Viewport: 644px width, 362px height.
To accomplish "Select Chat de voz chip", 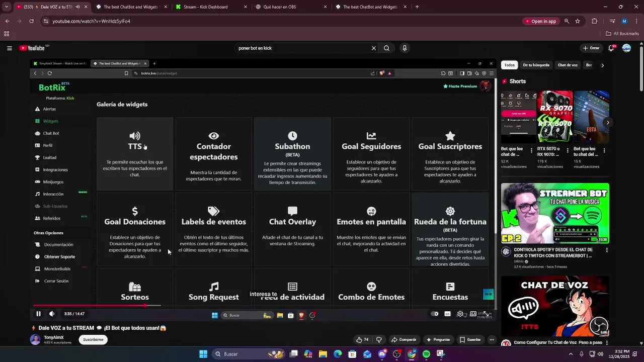I will [568, 65].
